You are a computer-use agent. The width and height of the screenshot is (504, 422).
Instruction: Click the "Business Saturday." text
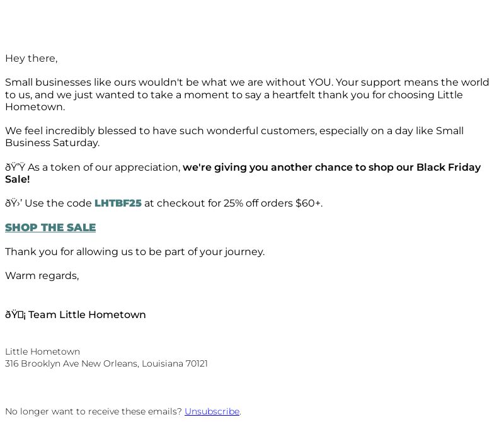(52, 143)
